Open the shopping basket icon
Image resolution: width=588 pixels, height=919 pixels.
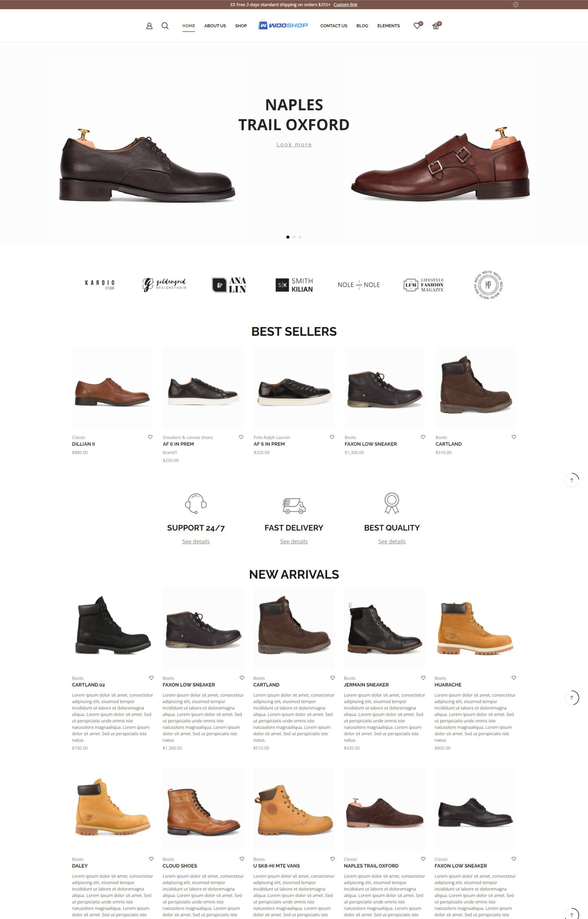pyautogui.click(x=436, y=25)
